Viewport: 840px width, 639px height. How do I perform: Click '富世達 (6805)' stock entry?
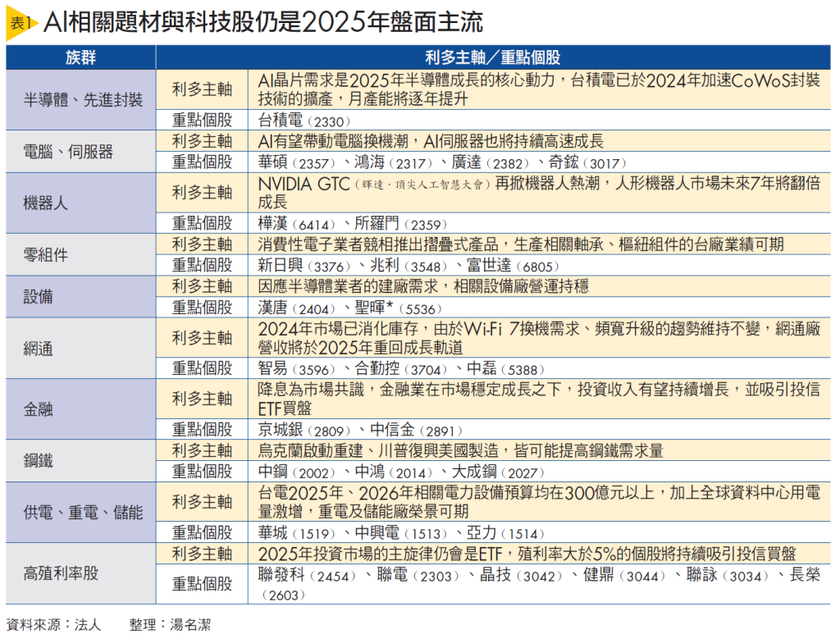513,266
